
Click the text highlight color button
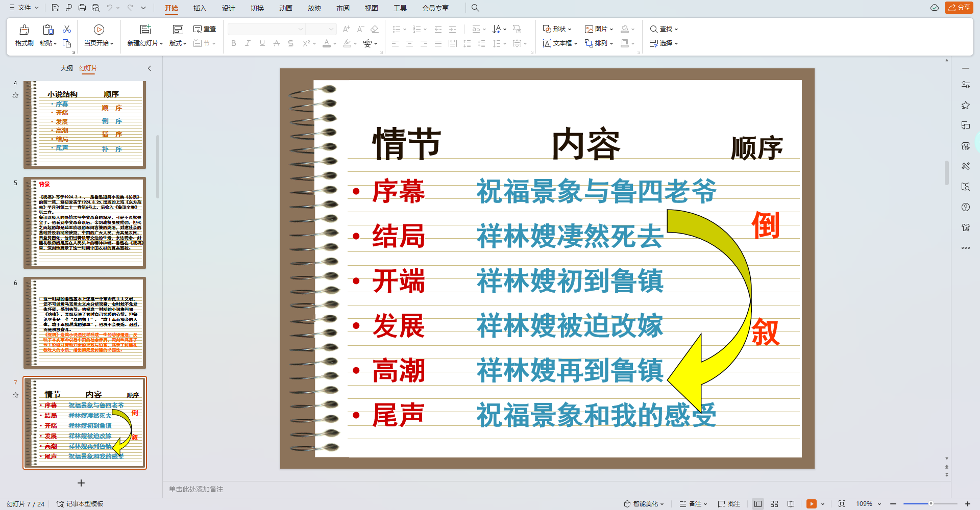(347, 43)
